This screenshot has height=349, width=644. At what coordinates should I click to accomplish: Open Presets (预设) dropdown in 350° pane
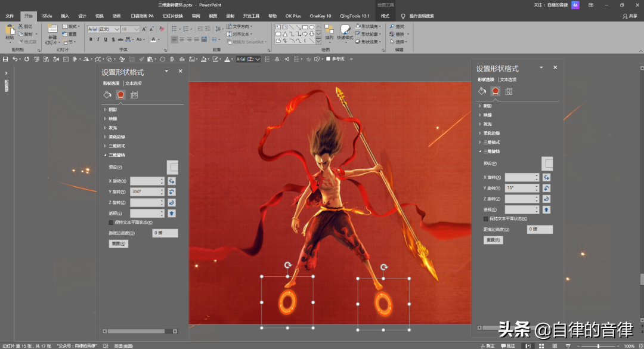[x=172, y=167]
